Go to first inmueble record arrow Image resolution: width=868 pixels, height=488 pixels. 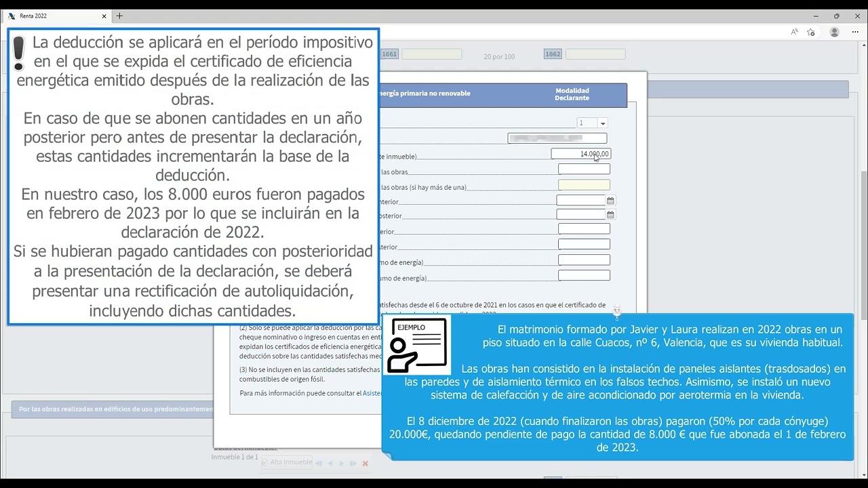(x=319, y=464)
